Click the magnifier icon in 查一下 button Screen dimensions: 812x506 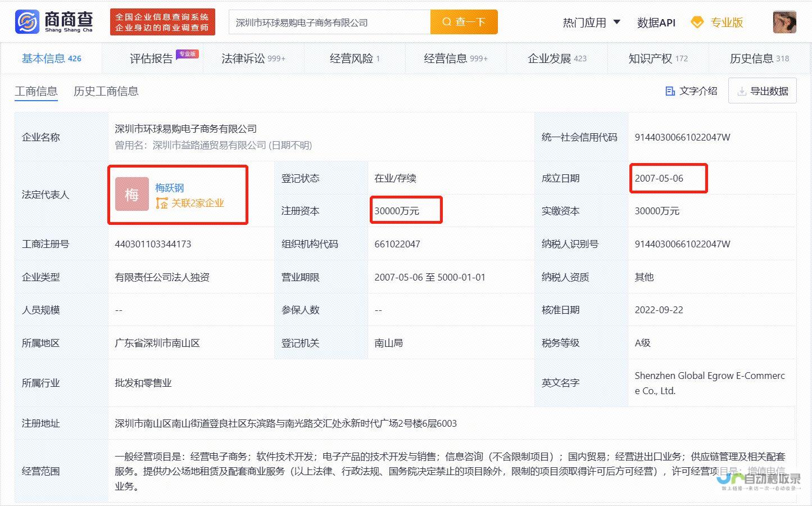tap(447, 22)
